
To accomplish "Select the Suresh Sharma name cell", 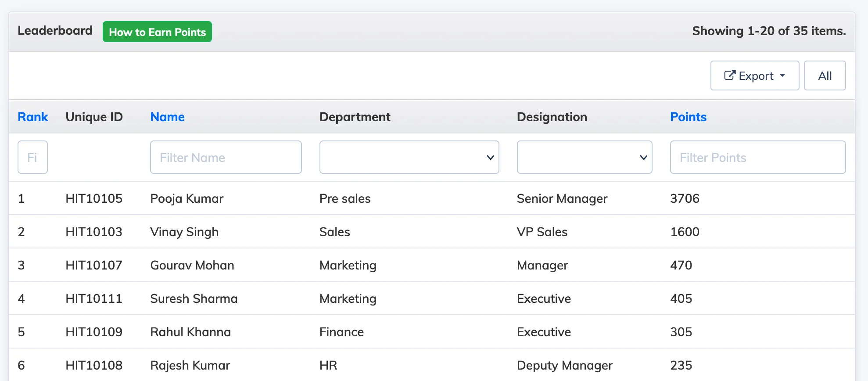I will (x=194, y=298).
